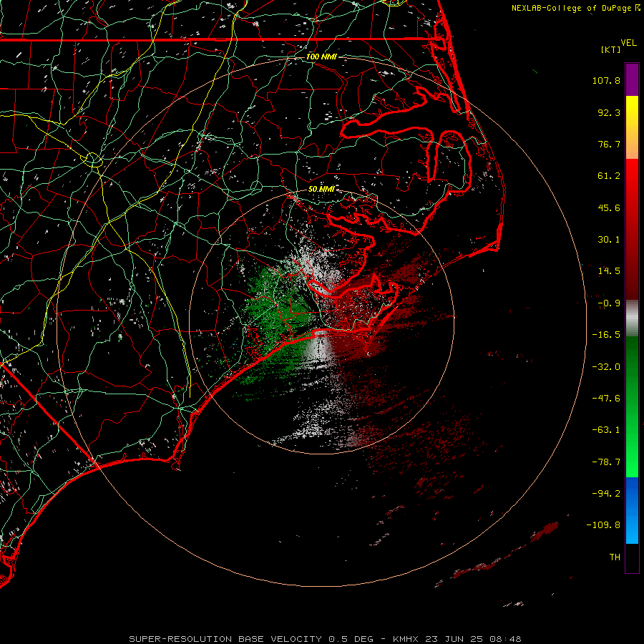This screenshot has height=644, width=644.
Task: Click the KMHX 23 JUN 25 08:48 timestamp
Action: click(457, 639)
